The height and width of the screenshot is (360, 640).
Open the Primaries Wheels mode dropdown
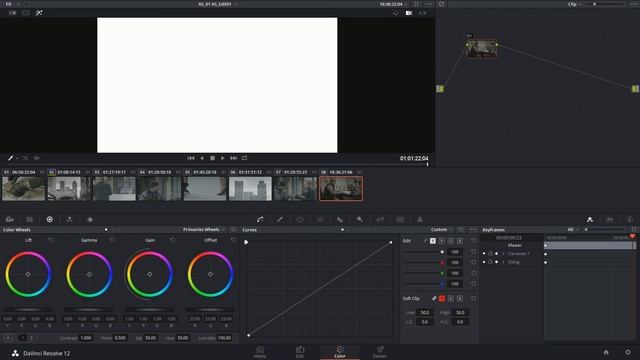[x=204, y=230]
